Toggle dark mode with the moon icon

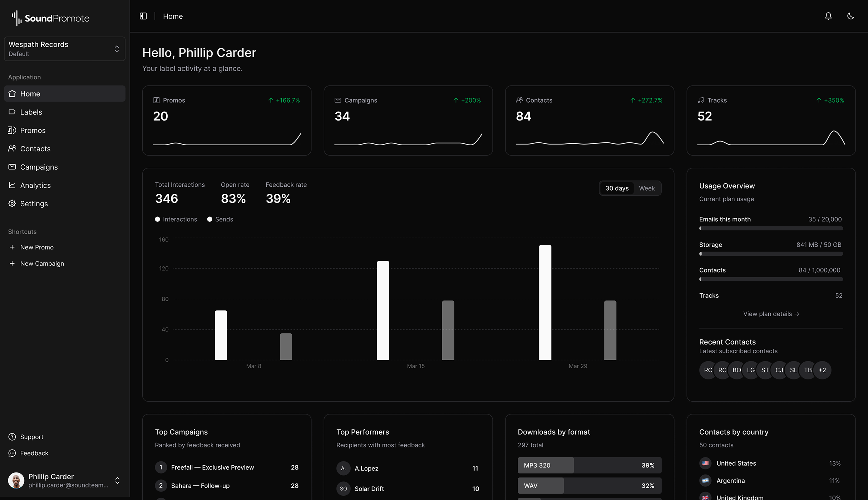[x=851, y=16]
